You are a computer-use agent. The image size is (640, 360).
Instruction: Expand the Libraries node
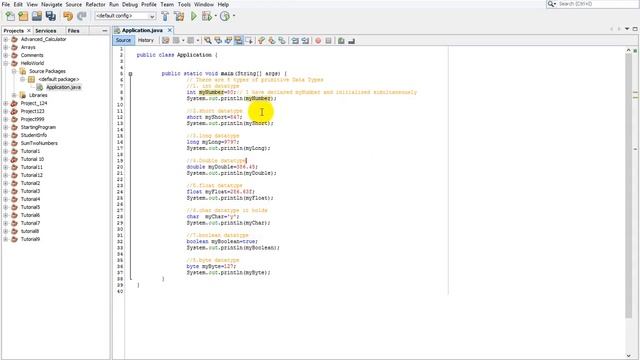coord(14,95)
